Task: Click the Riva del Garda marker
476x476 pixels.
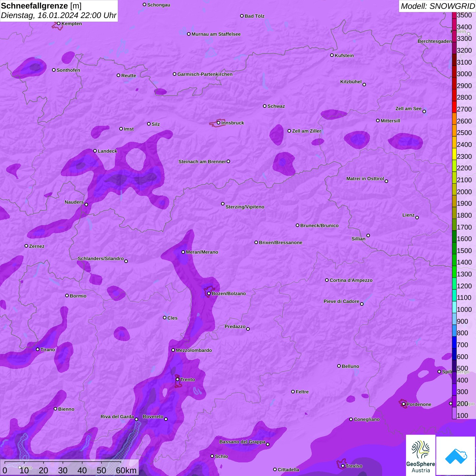Action: point(136,419)
